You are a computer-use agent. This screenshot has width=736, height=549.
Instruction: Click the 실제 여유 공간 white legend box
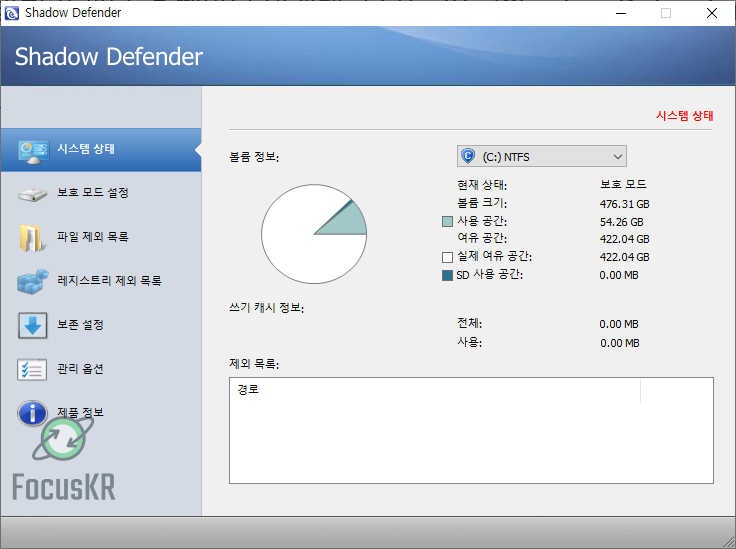447,257
